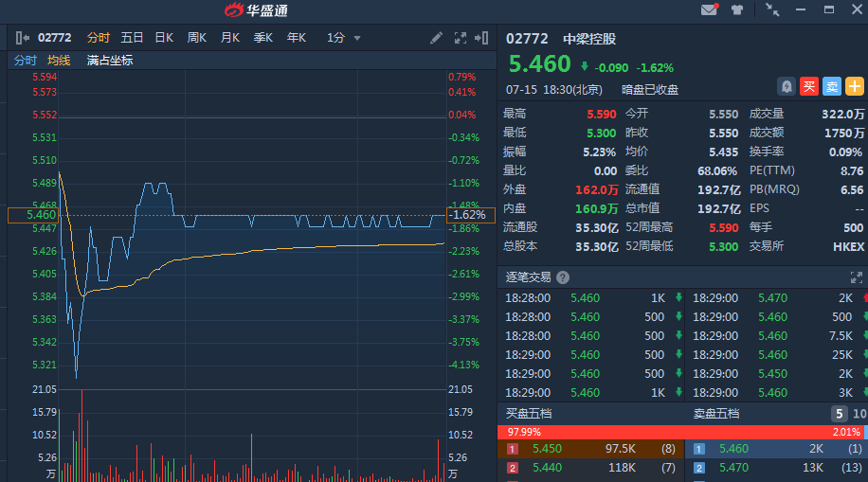Open the mail messages icon
This screenshot has height=482, width=868.
point(709,9)
